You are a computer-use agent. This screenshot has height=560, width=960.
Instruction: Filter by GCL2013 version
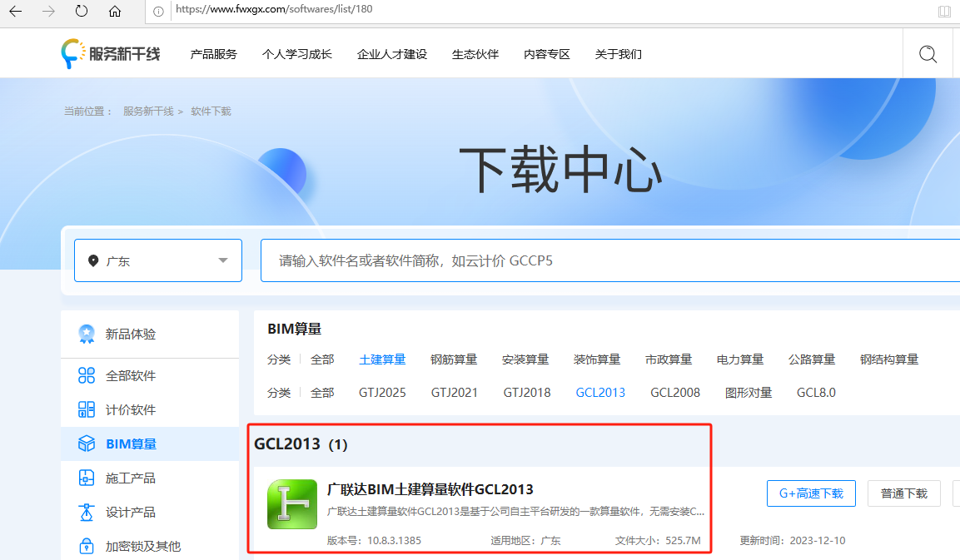click(x=600, y=392)
